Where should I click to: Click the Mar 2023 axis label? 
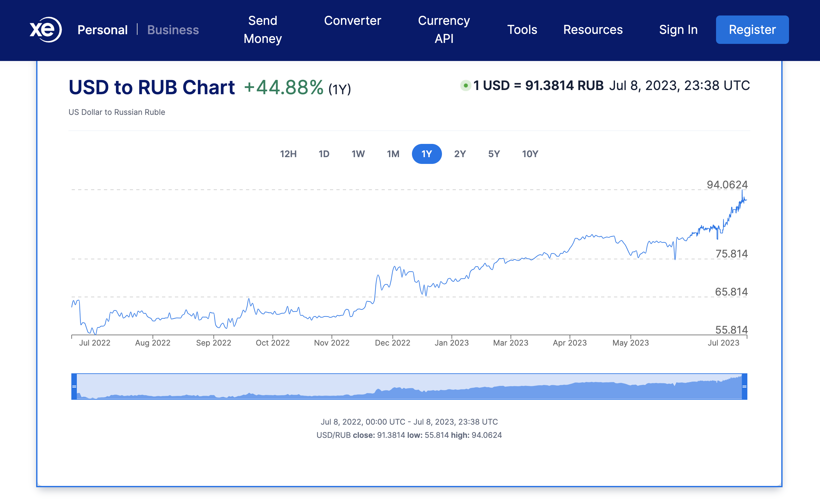(x=510, y=343)
